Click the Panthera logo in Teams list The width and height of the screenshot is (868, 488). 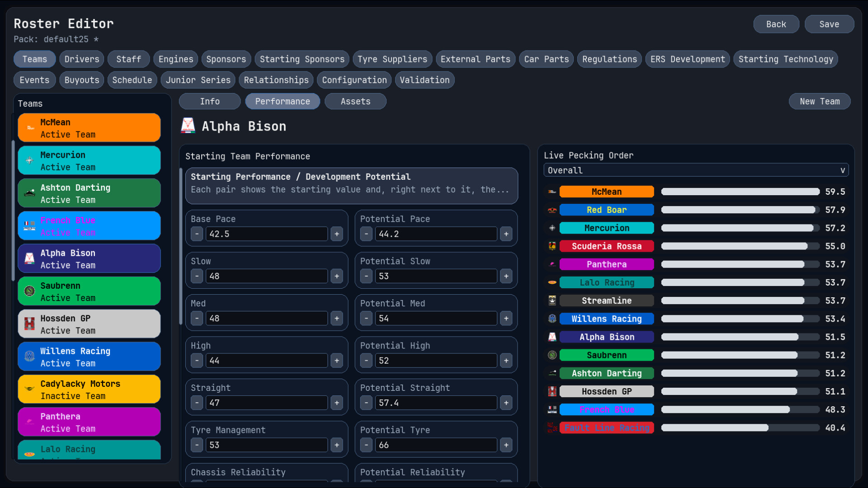tap(30, 422)
